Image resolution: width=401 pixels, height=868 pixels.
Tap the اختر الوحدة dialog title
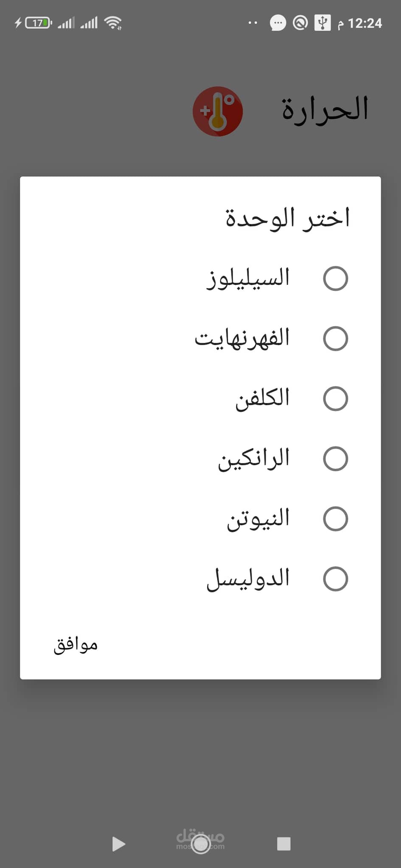[x=287, y=218]
